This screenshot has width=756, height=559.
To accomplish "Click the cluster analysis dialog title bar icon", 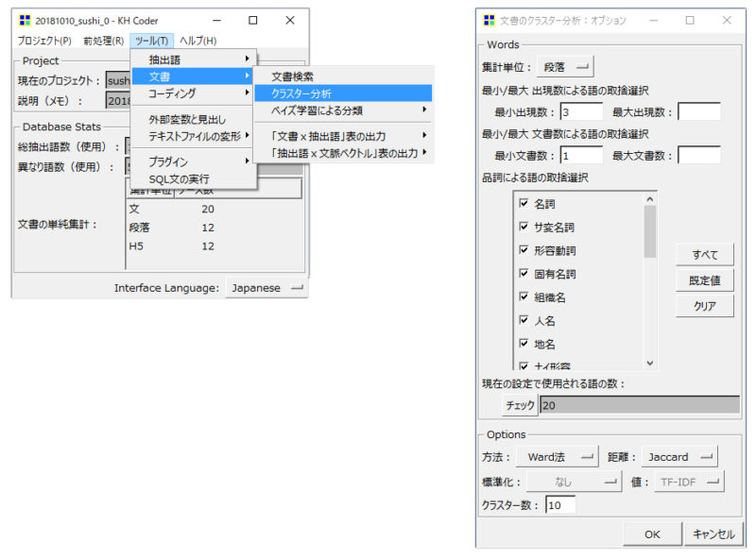I will point(488,19).
